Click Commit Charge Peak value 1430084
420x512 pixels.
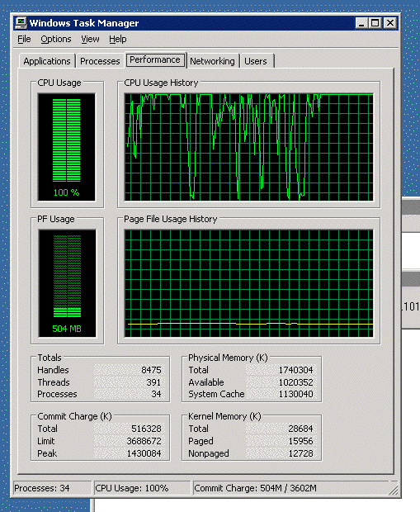pos(144,453)
